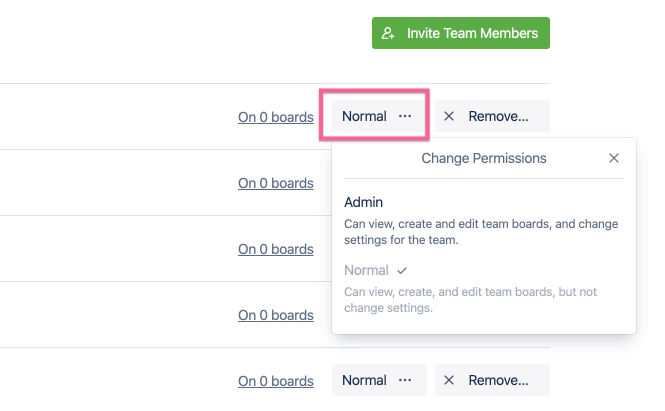This screenshot has height=411, width=665.
Task: Click the Admin permission description text
Action: 480,231
